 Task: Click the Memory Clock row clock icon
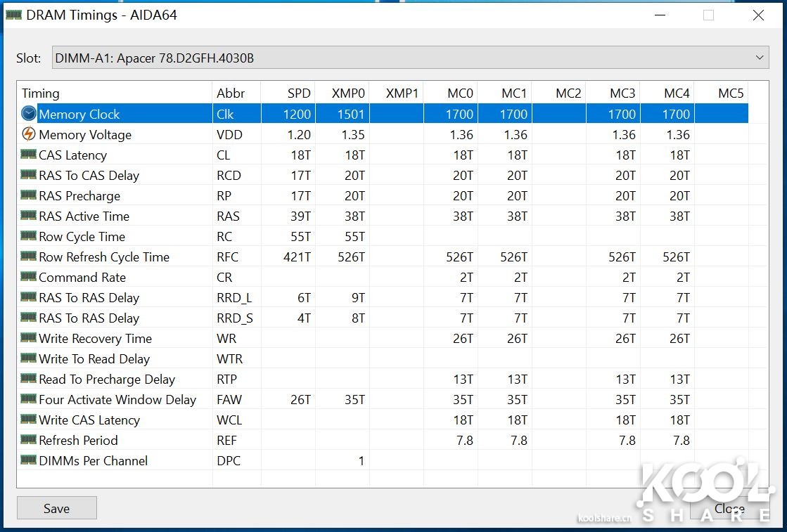pos(28,114)
